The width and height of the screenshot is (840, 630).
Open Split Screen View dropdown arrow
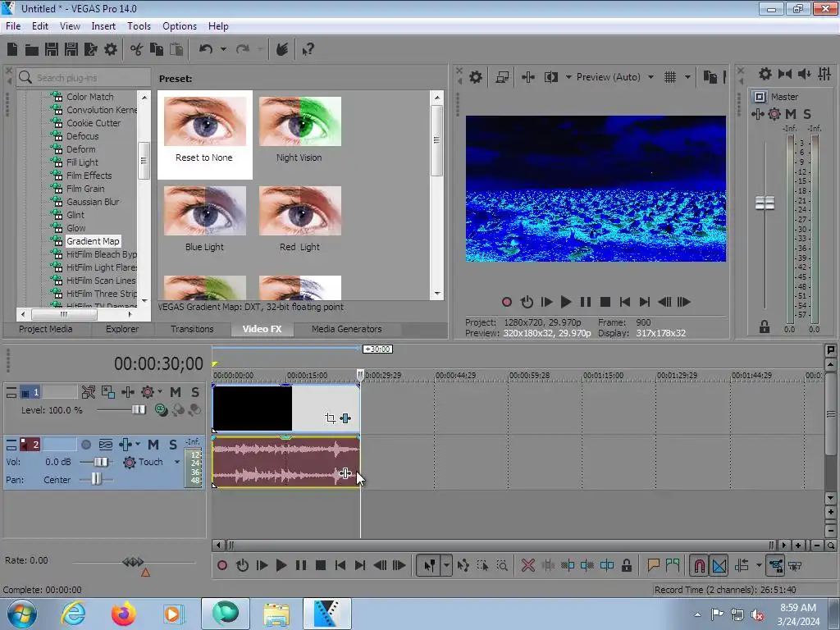tap(568, 77)
